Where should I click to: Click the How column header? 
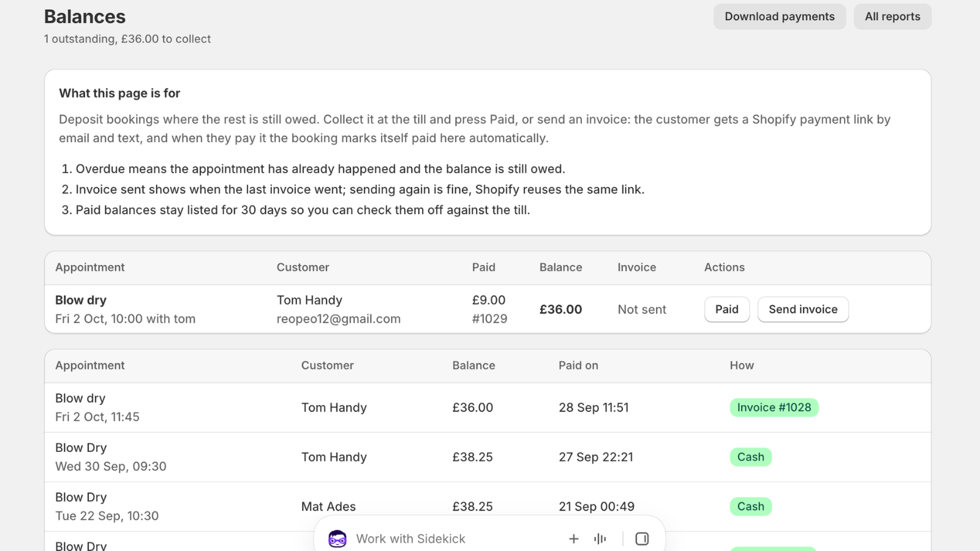tap(742, 365)
